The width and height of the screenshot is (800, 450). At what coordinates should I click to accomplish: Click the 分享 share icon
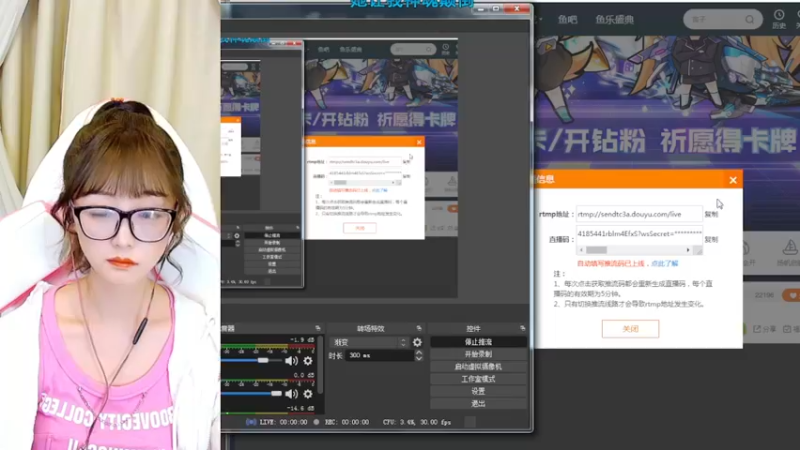(x=757, y=329)
